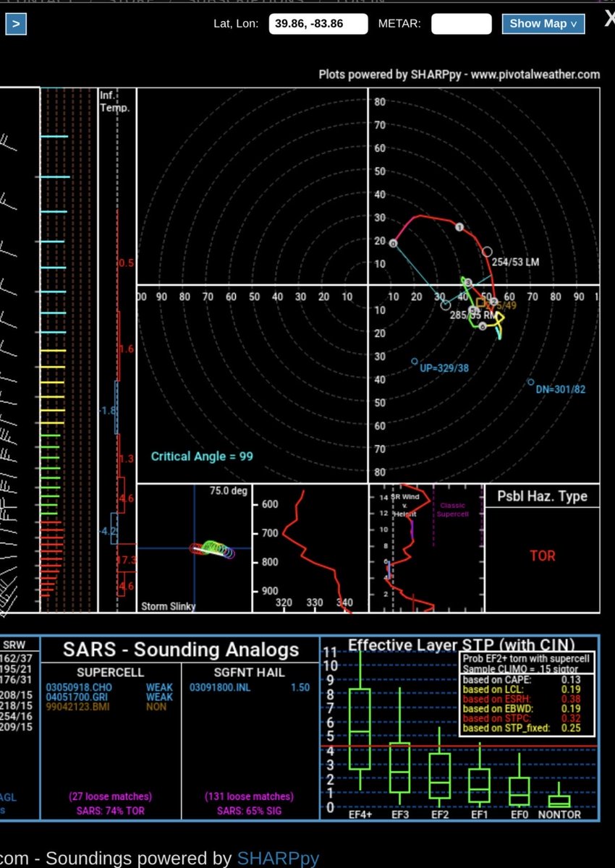Click the EF2 box plot label
The image size is (615, 868).
[x=440, y=814]
